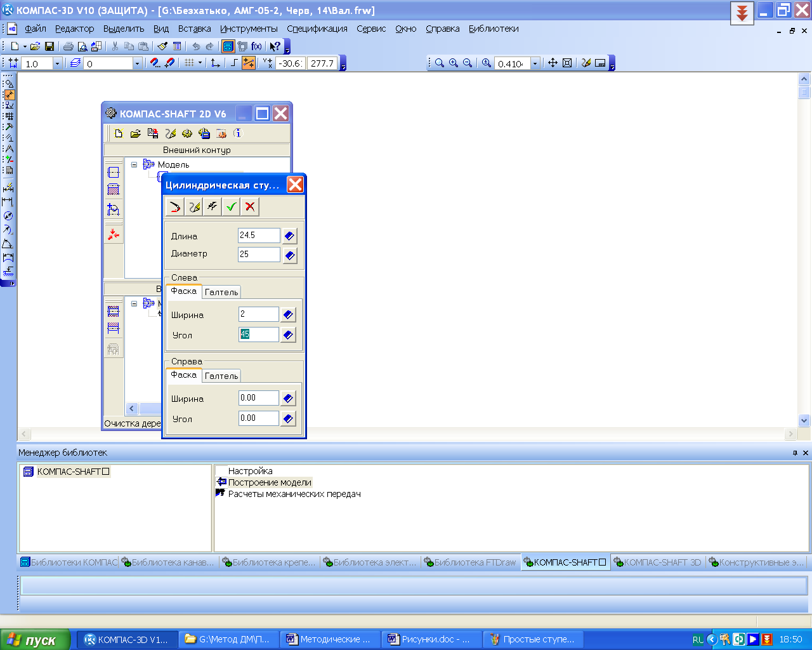Screen dimensions: 812x650
Task: Toggle the highlighted rounding mode icon
Action: 249,63
